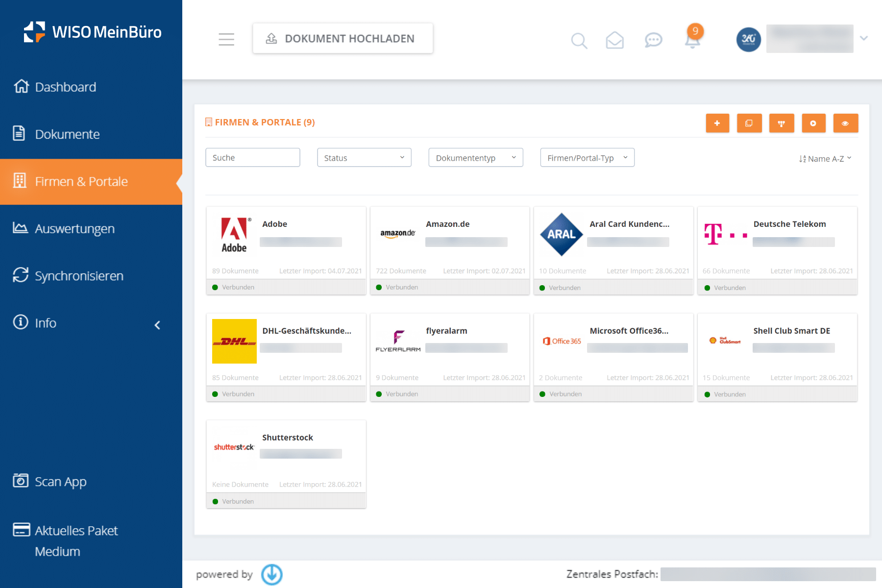This screenshot has width=882, height=588.
Task: Click the orange hierarchy tree button
Action: pos(782,123)
